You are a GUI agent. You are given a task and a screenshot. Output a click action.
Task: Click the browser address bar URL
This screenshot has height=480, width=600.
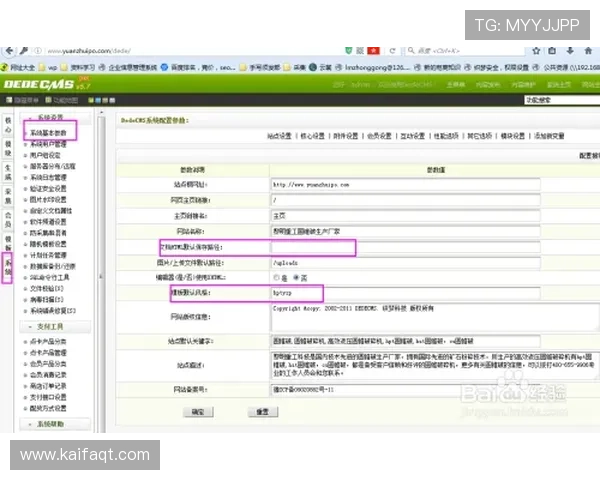coord(89,51)
